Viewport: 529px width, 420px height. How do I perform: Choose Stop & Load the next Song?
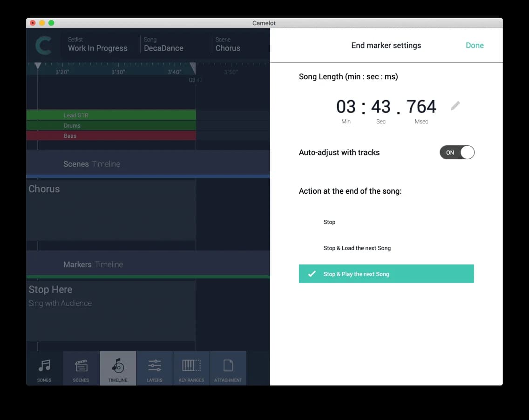(357, 248)
